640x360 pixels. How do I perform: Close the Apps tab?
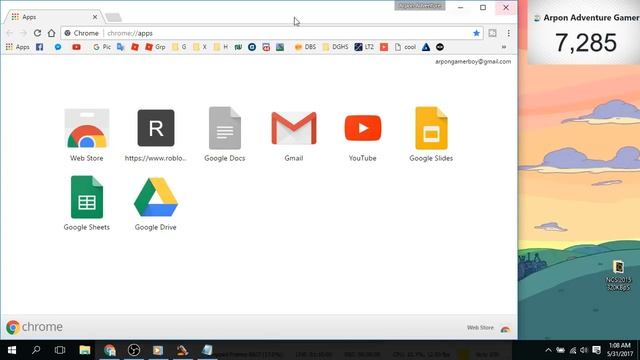95,17
